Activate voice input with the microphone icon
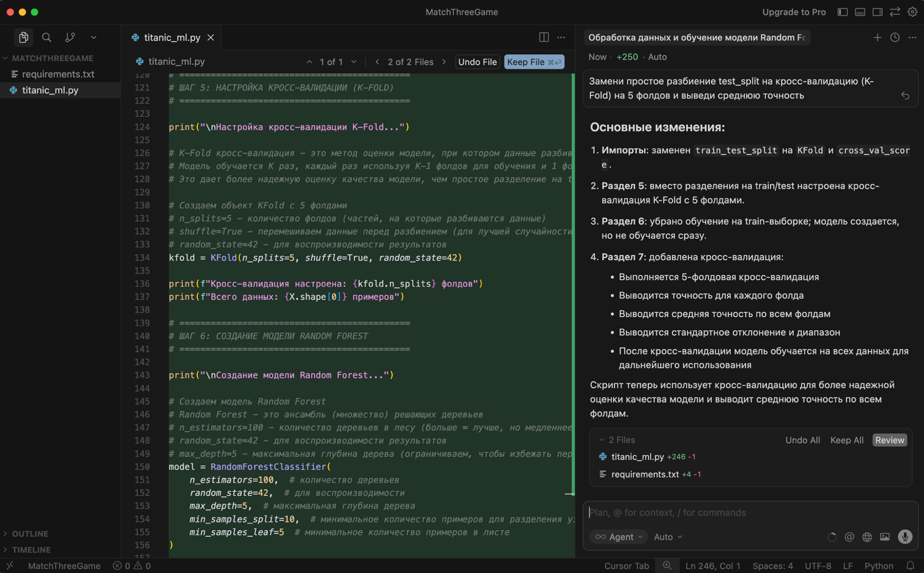Image resolution: width=924 pixels, height=573 pixels. click(x=905, y=537)
